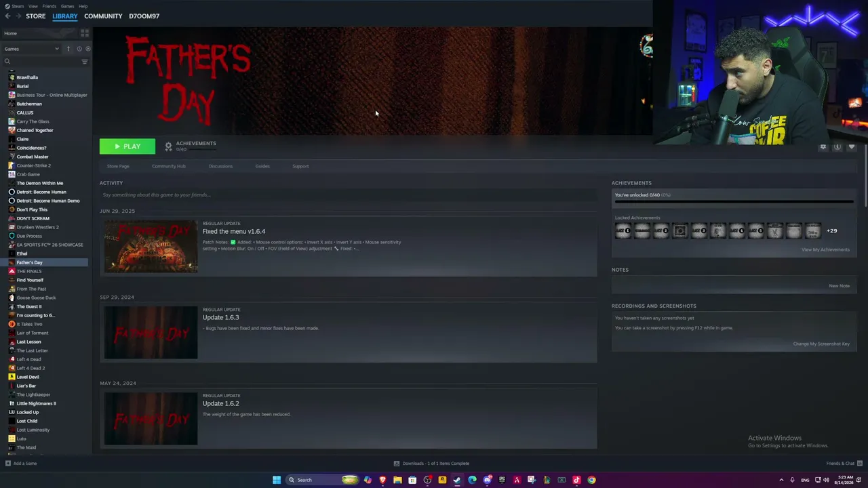
Task: Click View My Achievements link
Action: [x=825, y=249]
